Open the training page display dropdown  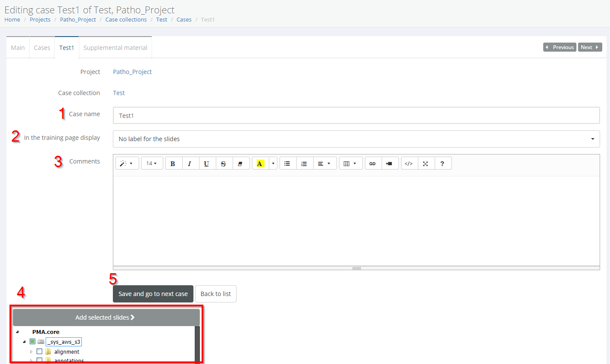coord(356,139)
